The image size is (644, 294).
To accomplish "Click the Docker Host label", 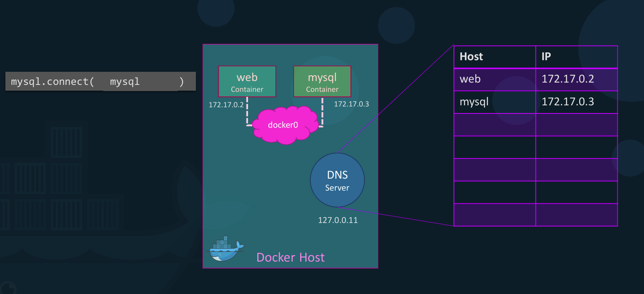I will click(x=291, y=257).
